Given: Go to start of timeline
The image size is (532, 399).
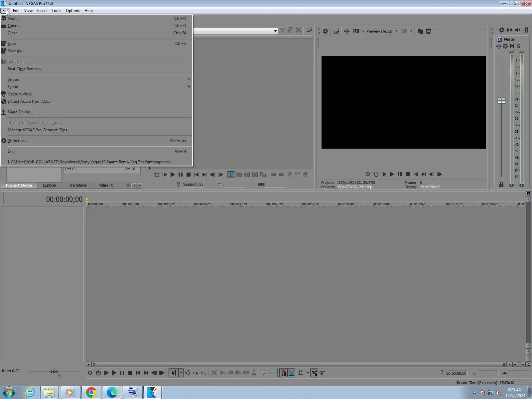Looking at the screenshot, I should click(x=138, y=373).
